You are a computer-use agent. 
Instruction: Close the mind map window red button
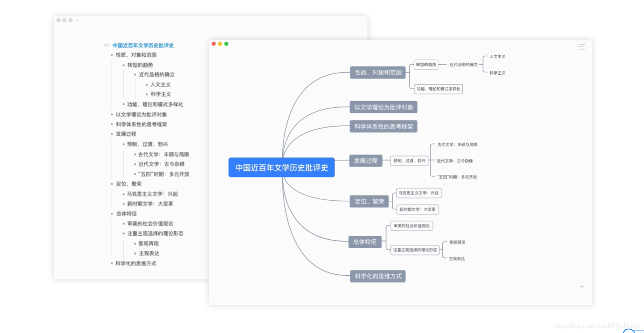tap(214, 44)
